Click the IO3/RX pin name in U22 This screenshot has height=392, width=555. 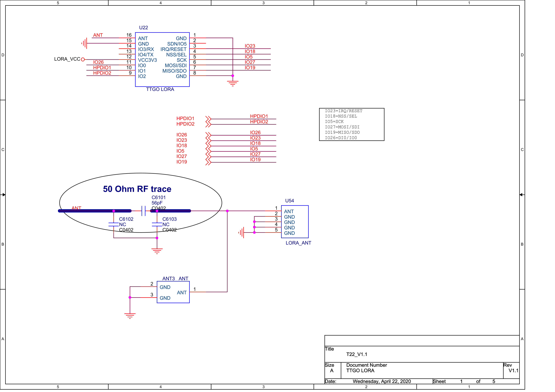tap(146, 49)
